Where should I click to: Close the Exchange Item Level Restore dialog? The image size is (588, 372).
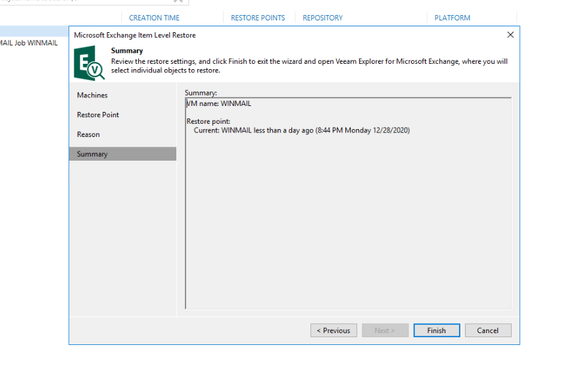[510, 35]
